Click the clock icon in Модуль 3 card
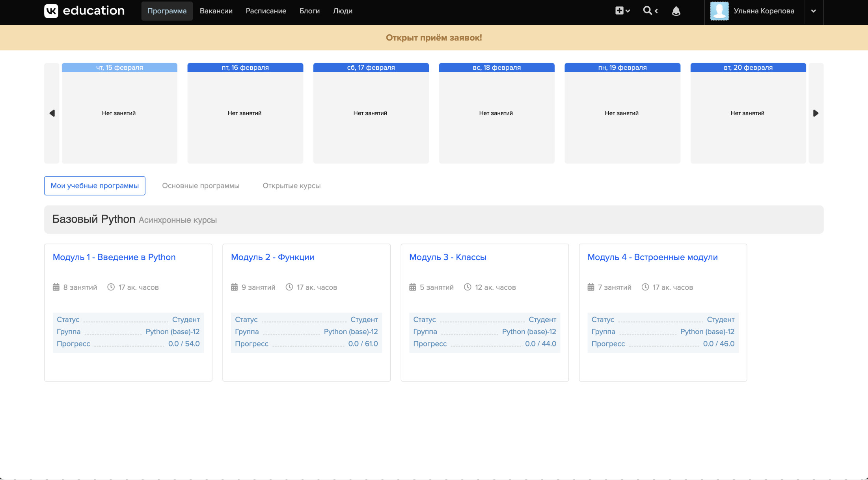Image resolution: width=868 pixels, height=480 pixels. pos(468,287)
